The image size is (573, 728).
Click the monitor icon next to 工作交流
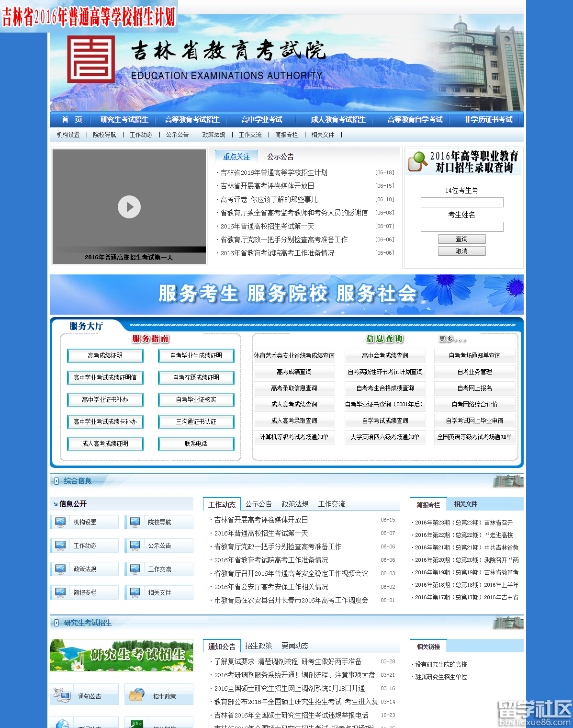135,569
